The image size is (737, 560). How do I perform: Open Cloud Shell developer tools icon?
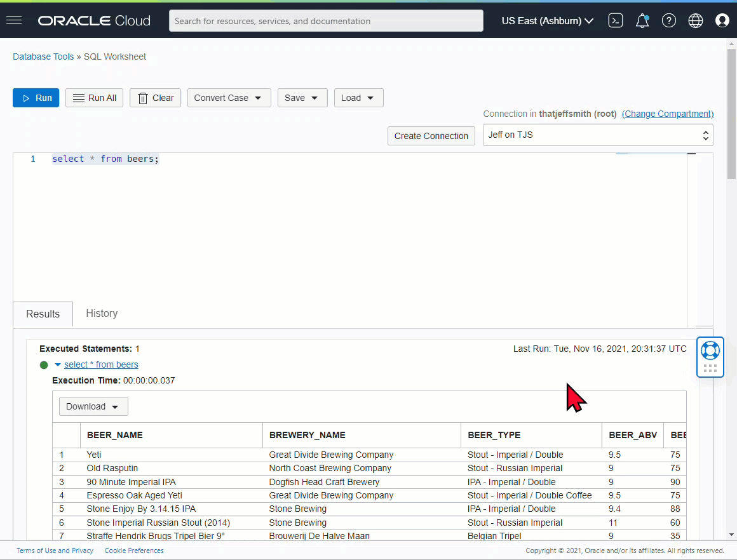(x=615, y=21)
